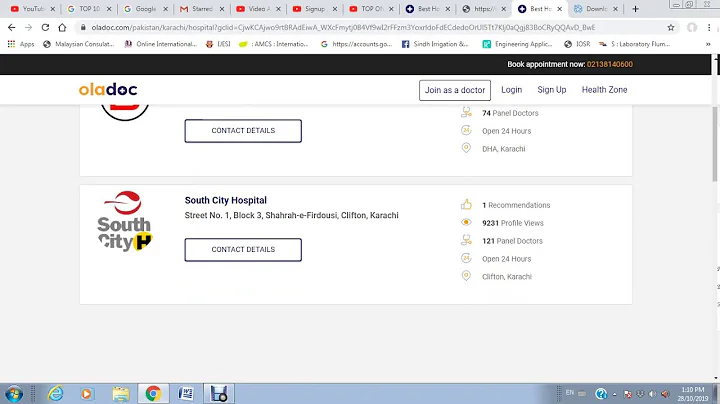Viewport: 720px width, 404px height.
Task: Open Windows Media Player from the taskbar
Action: 86,394
